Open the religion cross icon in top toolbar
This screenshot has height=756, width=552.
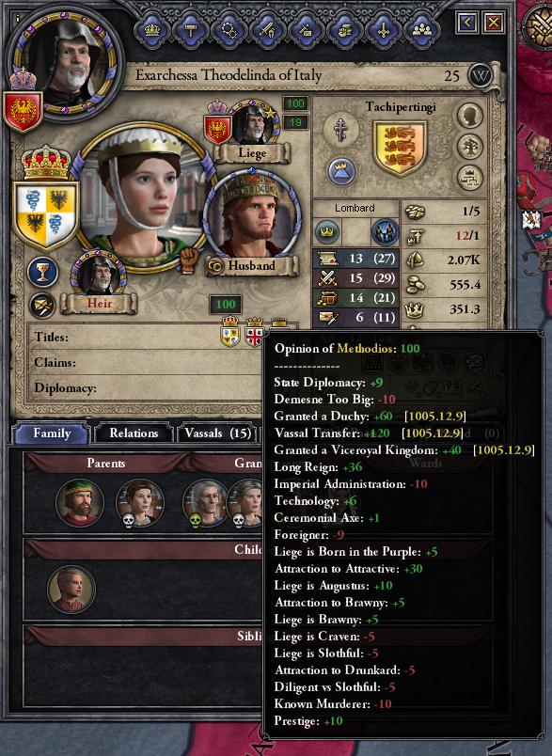click(384, 30)
